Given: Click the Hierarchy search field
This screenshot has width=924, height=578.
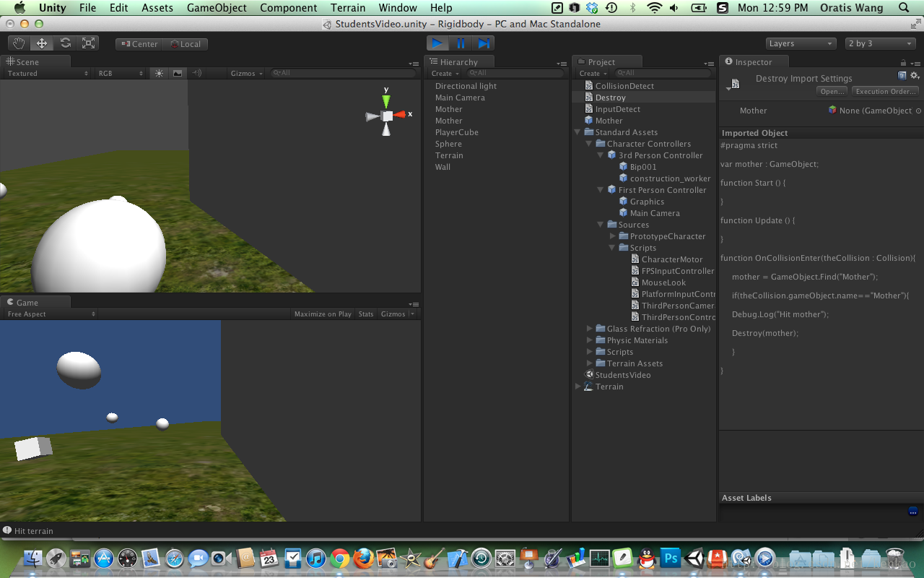Looking at the screenshot, I should point(515,73).
